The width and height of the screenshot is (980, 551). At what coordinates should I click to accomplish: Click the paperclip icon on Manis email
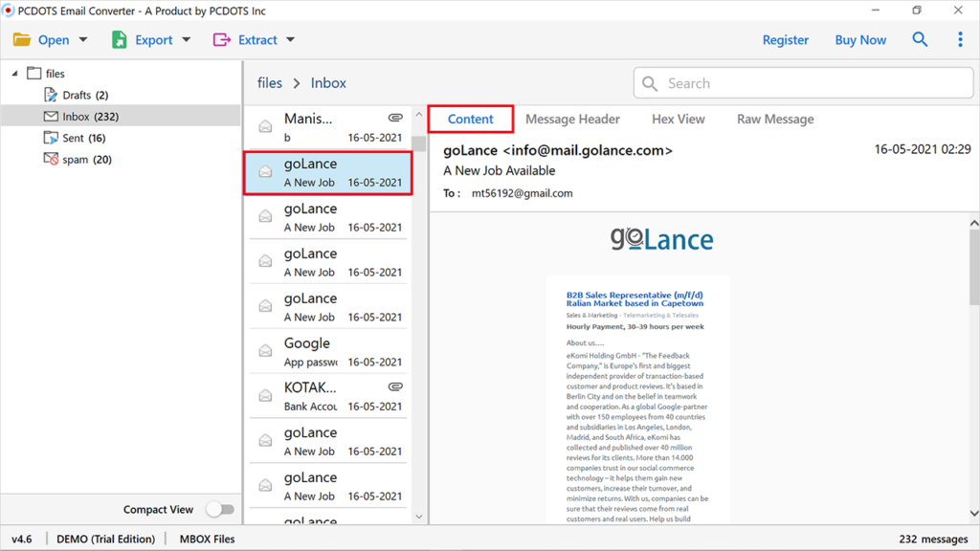pyautogui.click(x=395, y=117)
